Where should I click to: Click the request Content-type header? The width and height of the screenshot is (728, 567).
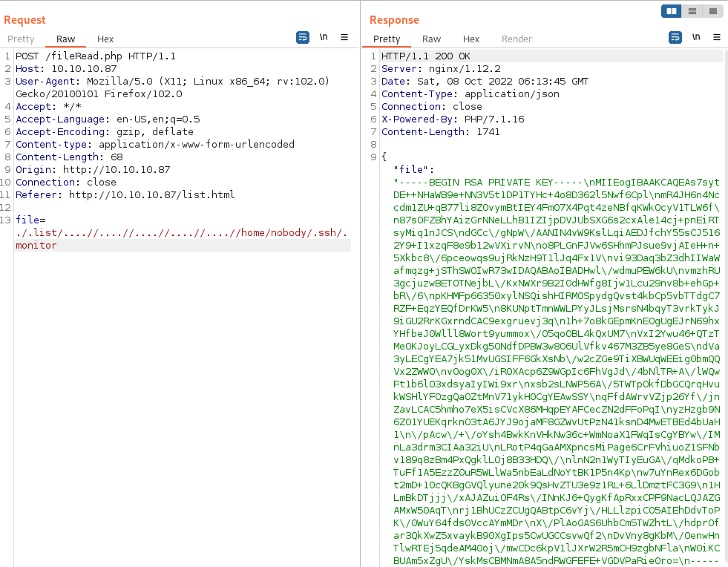pos(155,145)
